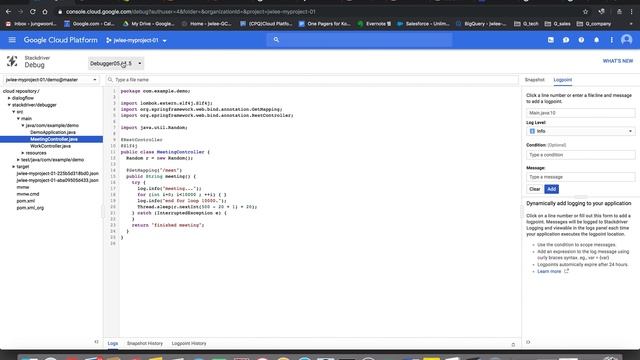Collapse the file tree panel arrow

pyautogui.click(x=96, y=342)
